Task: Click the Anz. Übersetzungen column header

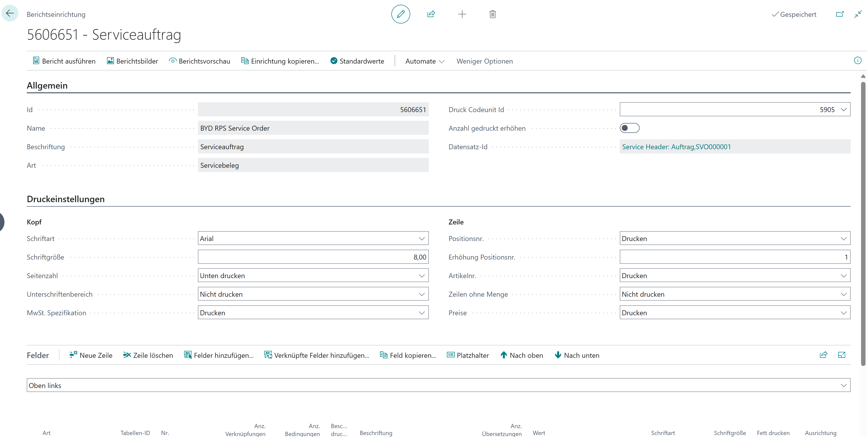Action: coord(501,430)
